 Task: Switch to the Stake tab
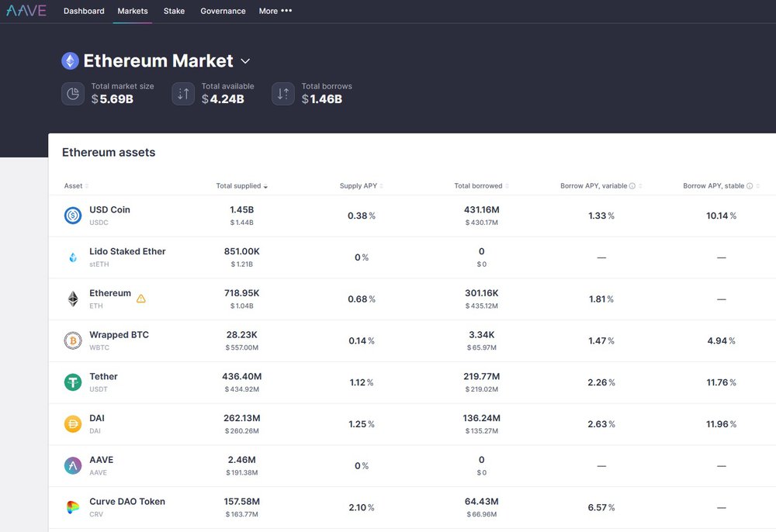coord(174,11)
